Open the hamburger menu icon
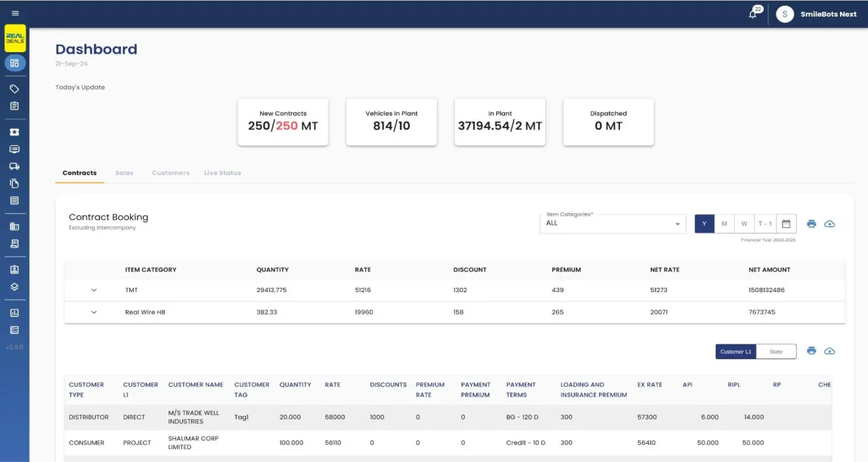 [15, 13]
